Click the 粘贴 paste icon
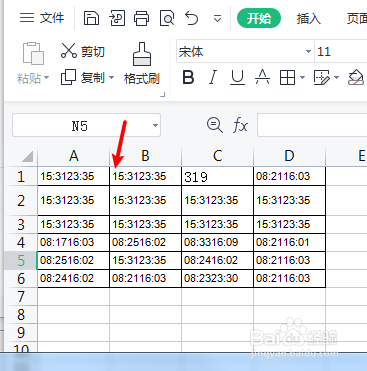This screenshot has height=371, width=367. (33, 53)
